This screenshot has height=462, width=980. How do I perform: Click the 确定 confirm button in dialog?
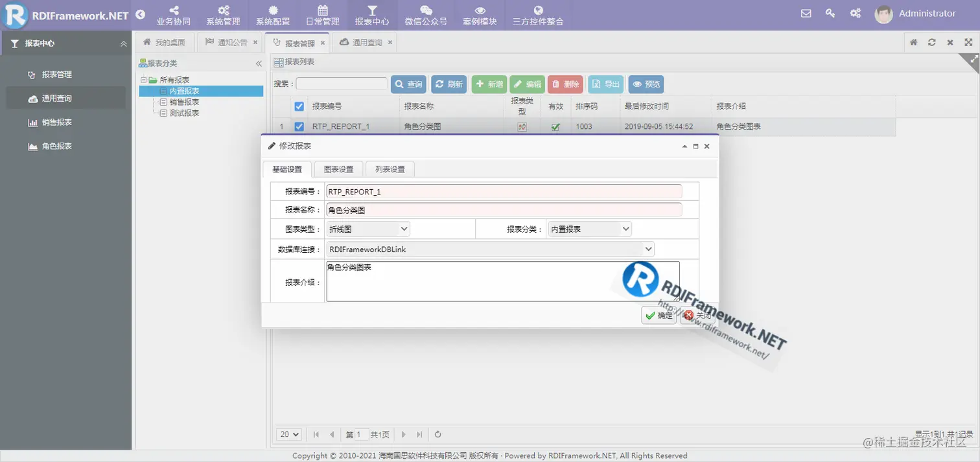point(659,316)
